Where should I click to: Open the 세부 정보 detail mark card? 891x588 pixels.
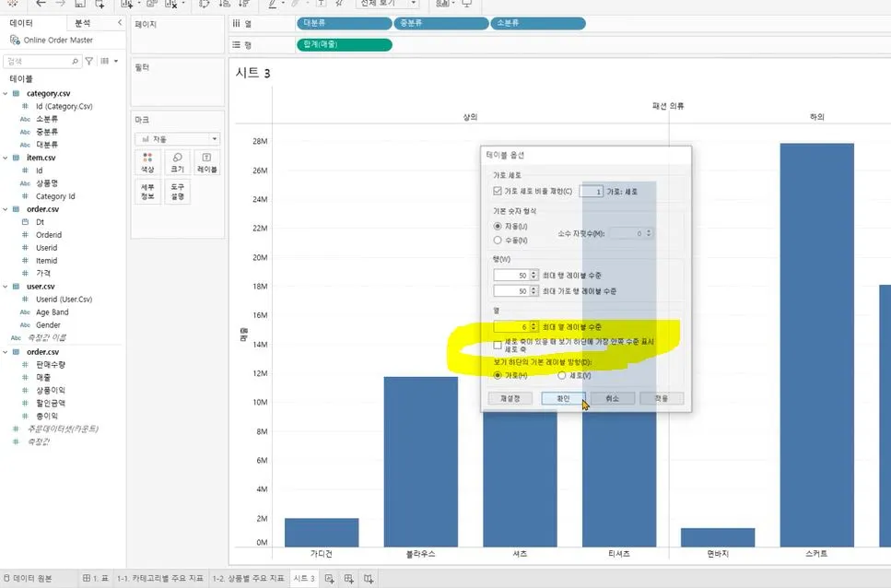(147, 192)
